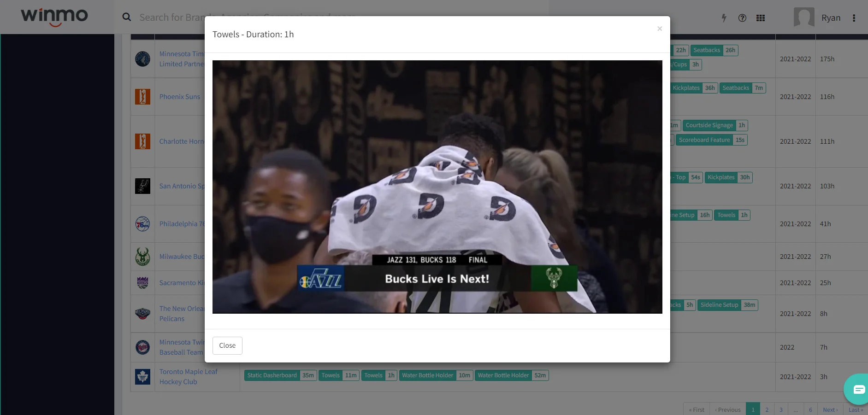Open the apps grid icon
This screenshot has width=868, height=415.
click(x=761, y=18)
